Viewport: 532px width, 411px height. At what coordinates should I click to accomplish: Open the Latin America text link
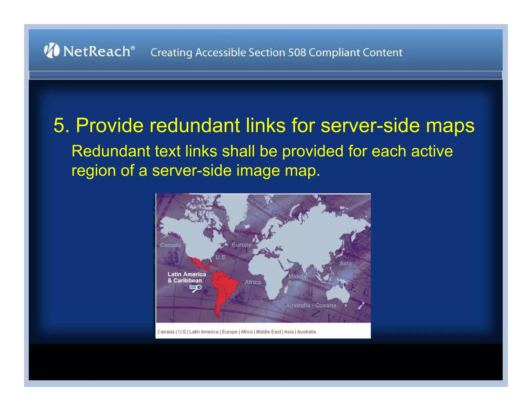(204, 332)
